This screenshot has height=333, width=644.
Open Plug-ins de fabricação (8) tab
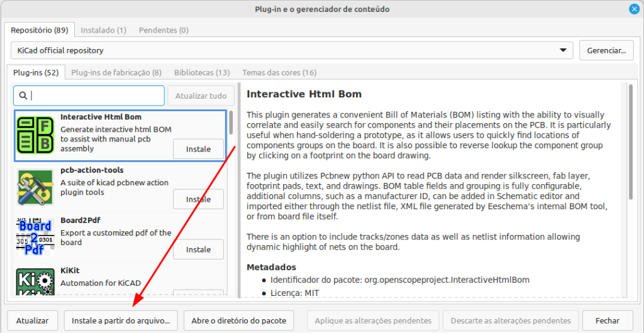pos(116,73)
